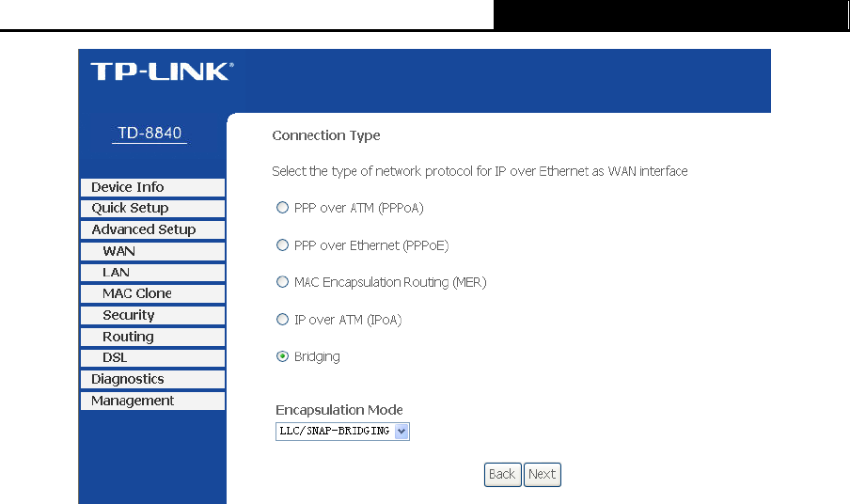The width and height of the screenshot is (850, 504).
Task: Select the DSL menu entry
Action: (152, 357)
